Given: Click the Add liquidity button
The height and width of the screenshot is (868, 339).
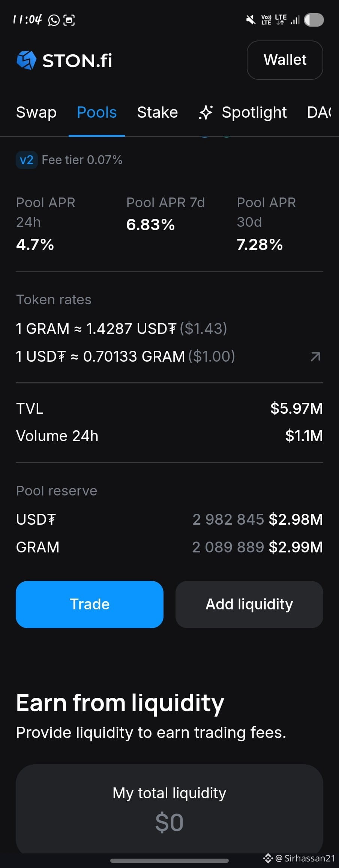Looking at the screenshot, I should pos(249,604).
